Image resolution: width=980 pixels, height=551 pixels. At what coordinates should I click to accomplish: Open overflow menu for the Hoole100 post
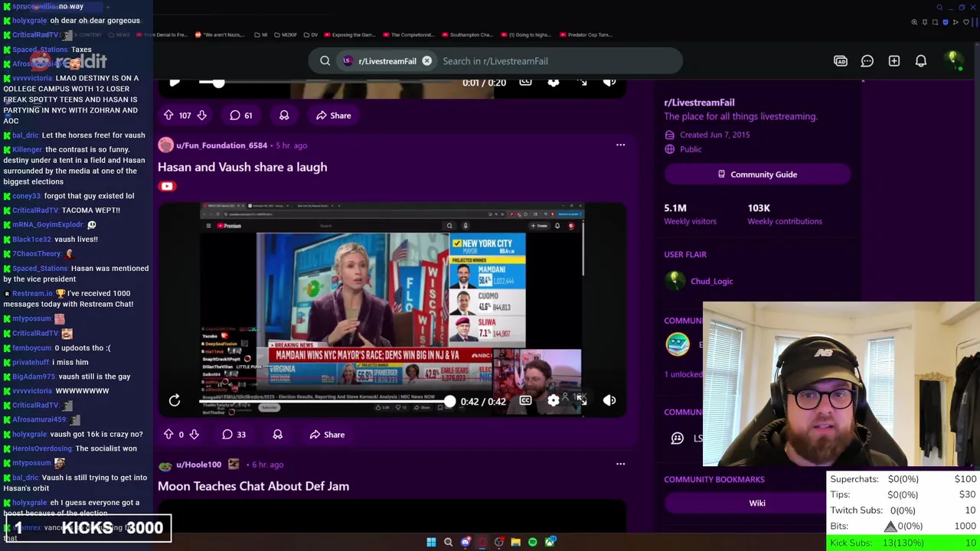[x=620, y=464]
